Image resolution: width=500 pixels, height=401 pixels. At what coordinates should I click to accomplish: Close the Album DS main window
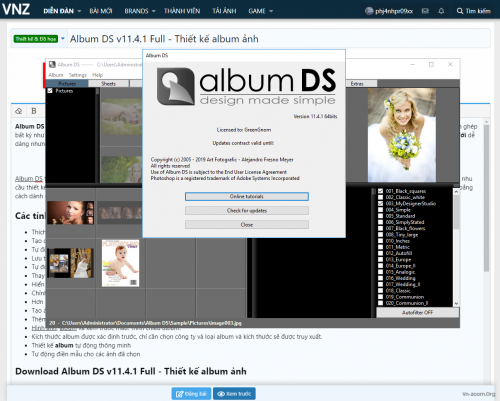point(450,64)
